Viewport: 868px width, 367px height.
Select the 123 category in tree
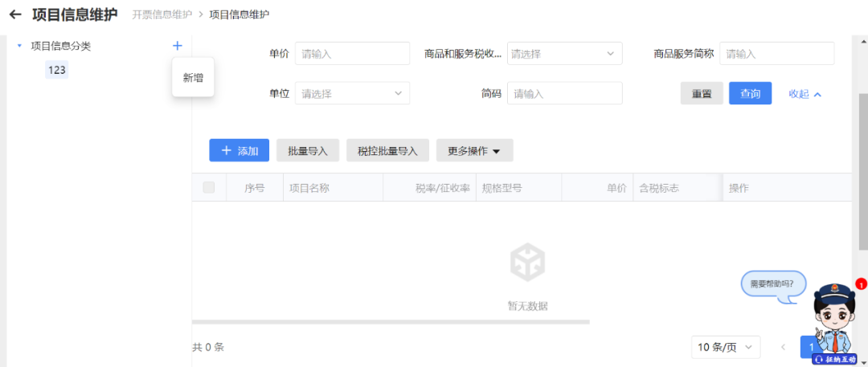point(56,70)
